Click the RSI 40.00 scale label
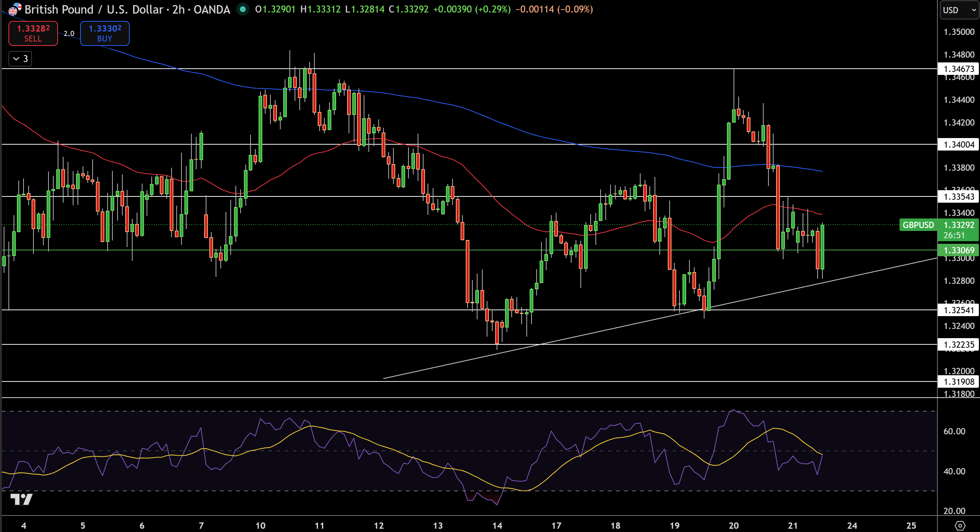This screenshot has height=532, width=980. tap(954, 471)
